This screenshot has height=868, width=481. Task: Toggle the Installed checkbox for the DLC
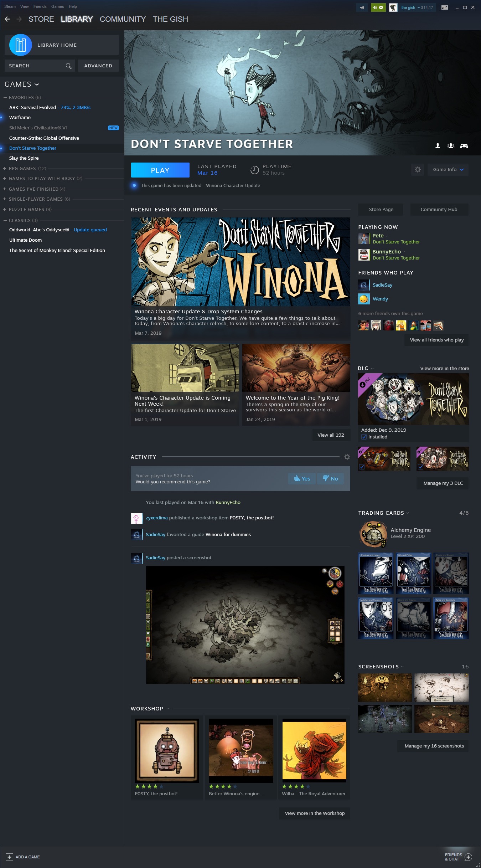pos(364,437)
